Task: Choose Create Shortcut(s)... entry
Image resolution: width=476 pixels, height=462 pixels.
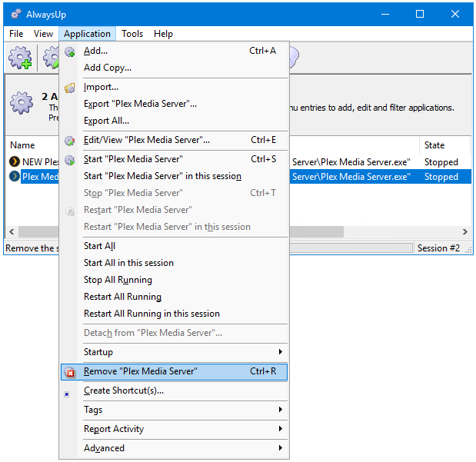Action: click(174, 391)
